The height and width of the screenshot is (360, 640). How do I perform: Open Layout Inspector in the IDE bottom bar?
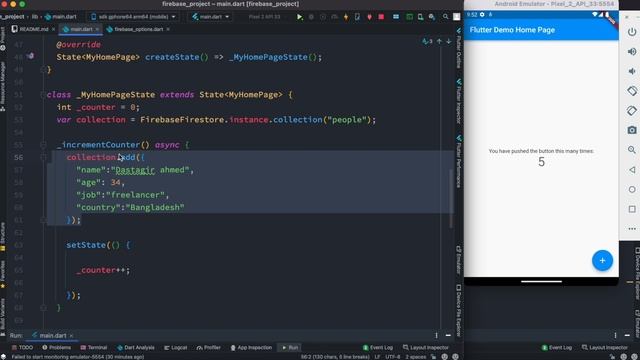426,348
